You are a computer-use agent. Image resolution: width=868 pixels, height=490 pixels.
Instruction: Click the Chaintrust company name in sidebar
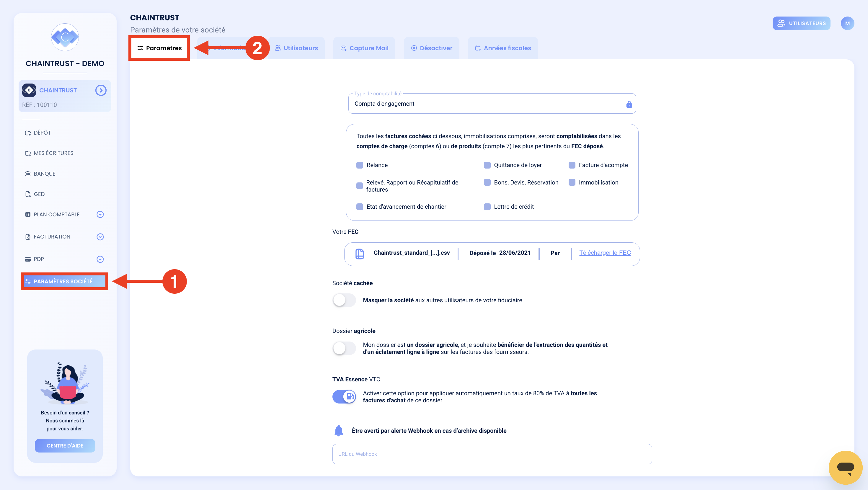coord(58,90)
